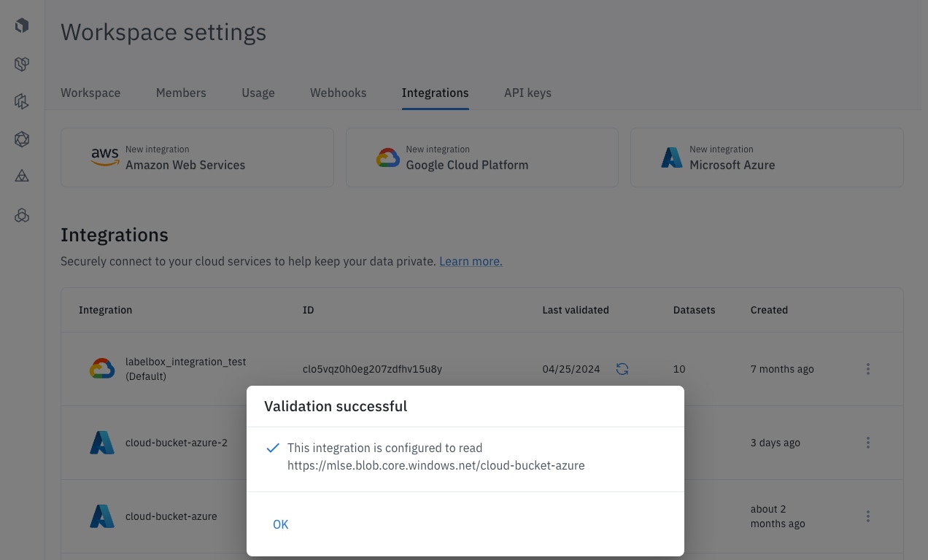Open options menu for labelbox_integration_test row

[868, 369]
